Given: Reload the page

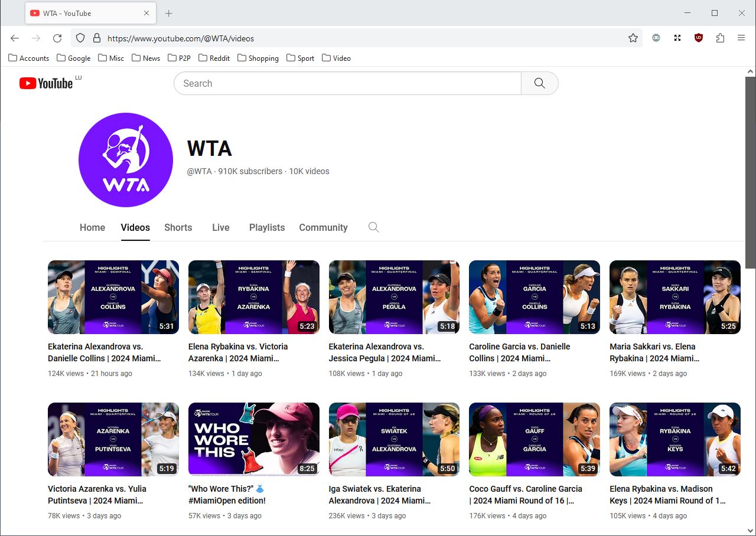Looking at the screenshot, I should 57,38.
